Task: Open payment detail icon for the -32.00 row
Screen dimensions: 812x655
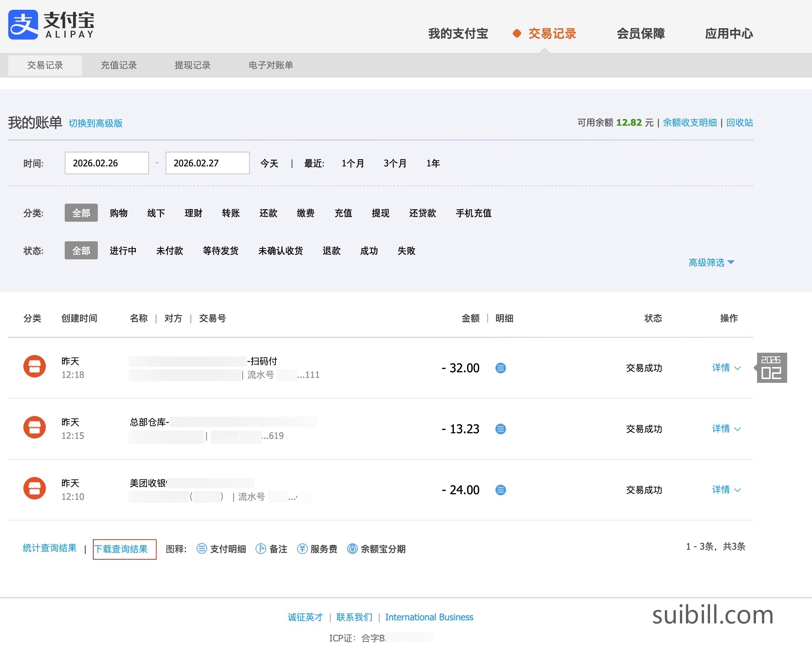Action: pyautogui.click(x=500, y=368)
